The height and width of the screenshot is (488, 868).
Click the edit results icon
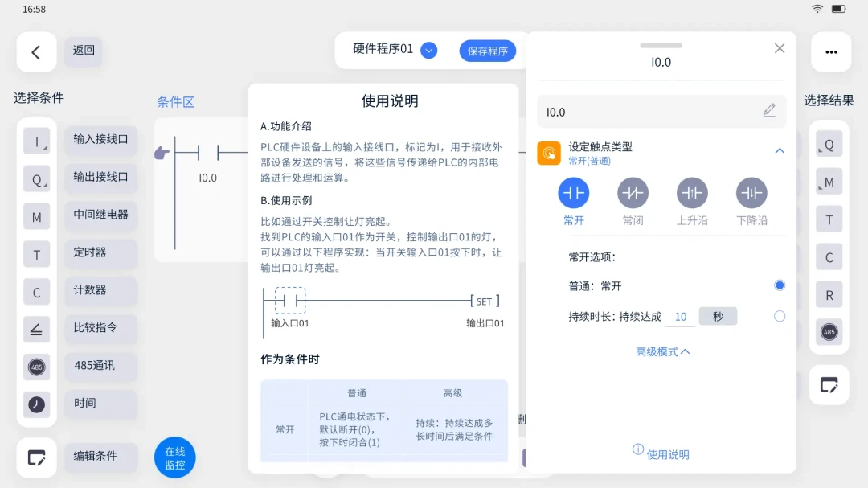point(829,385)
